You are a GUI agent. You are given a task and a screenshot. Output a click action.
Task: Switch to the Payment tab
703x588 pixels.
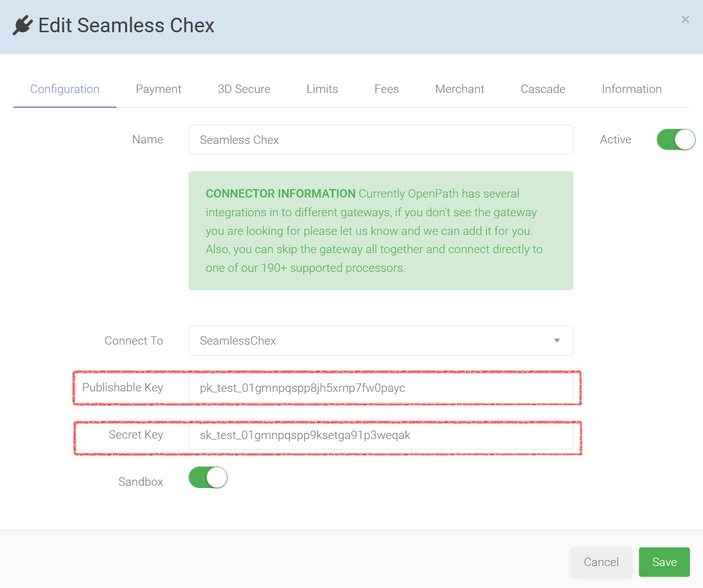(x=158, y=89)
